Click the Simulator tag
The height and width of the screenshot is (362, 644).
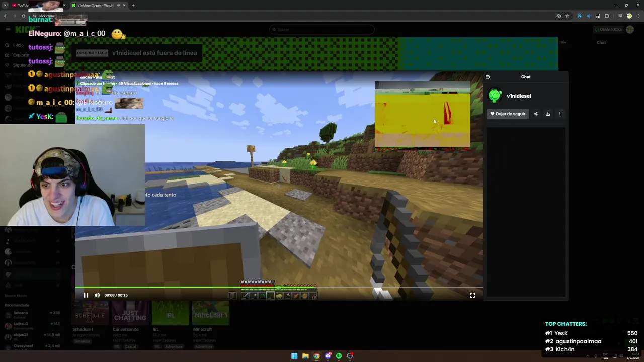(82, 341)
